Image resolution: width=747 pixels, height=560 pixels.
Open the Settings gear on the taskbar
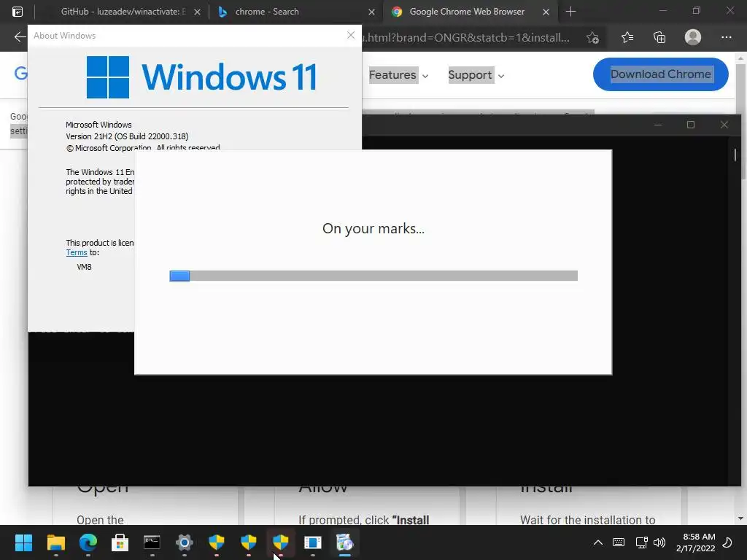pos(185,542)
